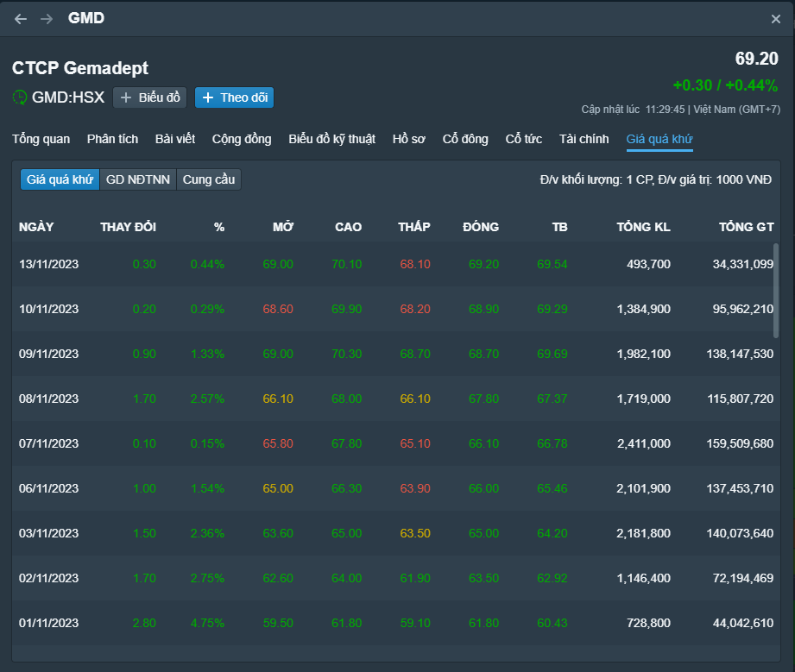Click total volume 2,411,000
Image resolution: width=795 pixels, height=672 pixels.
click(x=644, y=443)
